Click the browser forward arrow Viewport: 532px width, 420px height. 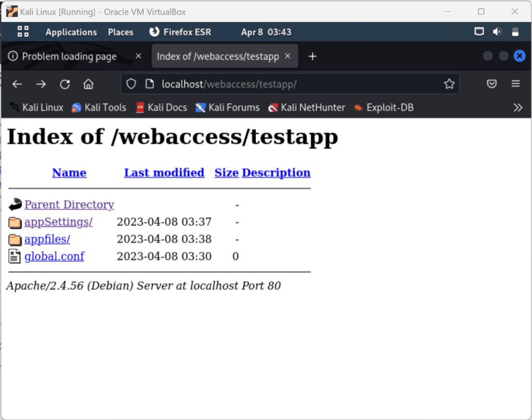tap(41, 84)
